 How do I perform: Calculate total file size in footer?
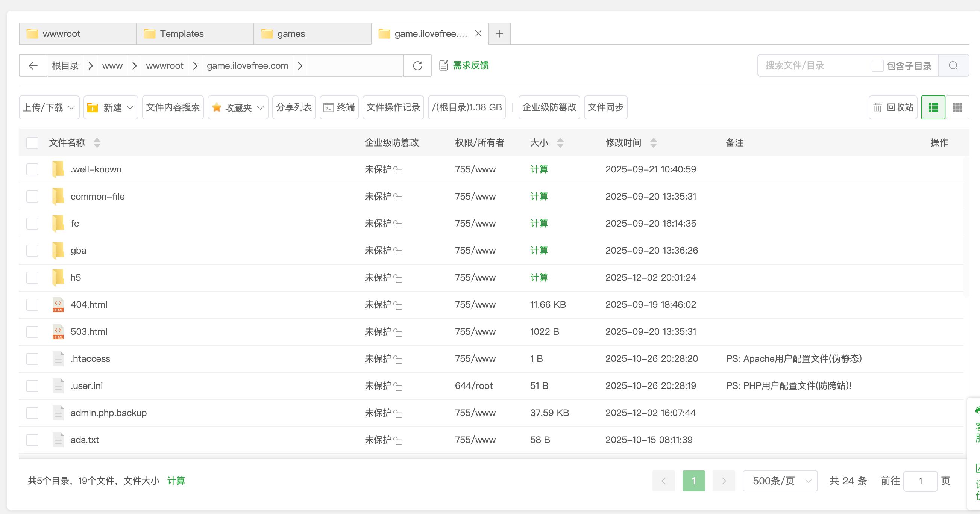pyautogui.click(x=176, y=481)
